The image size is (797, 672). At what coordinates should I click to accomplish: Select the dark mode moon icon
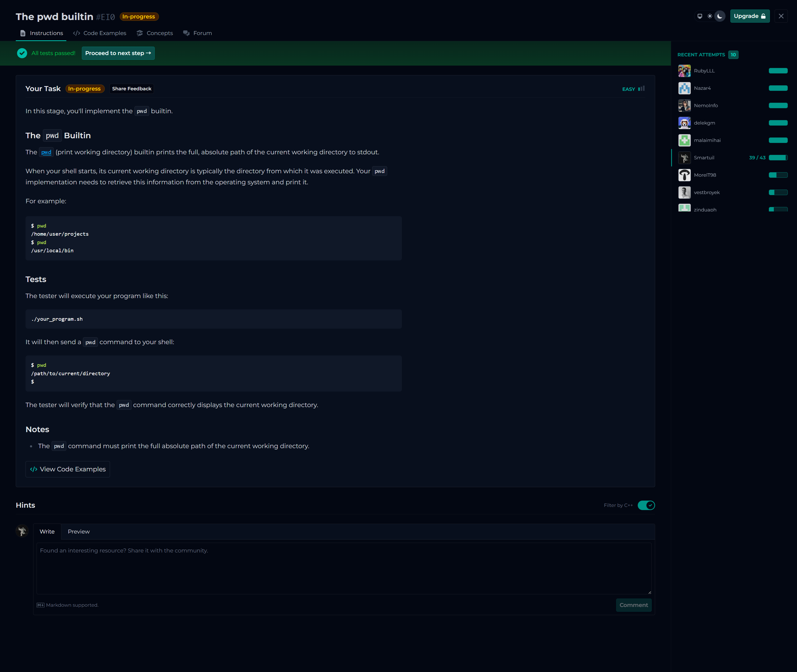pos(720,16)
